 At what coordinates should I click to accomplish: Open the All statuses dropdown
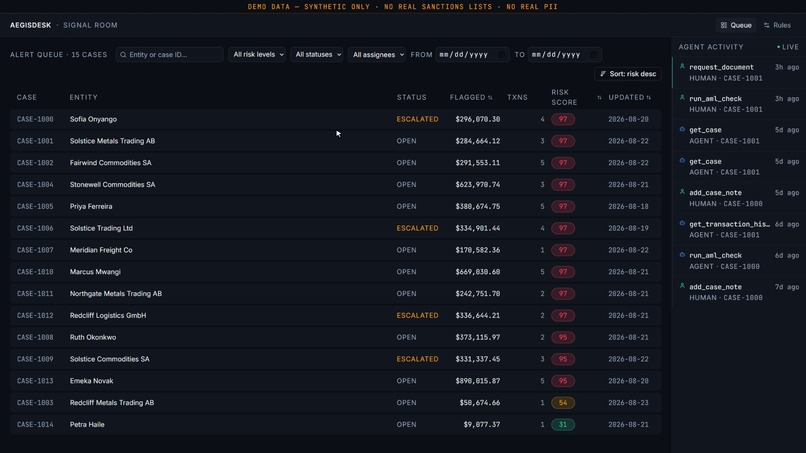click(318, 55)
